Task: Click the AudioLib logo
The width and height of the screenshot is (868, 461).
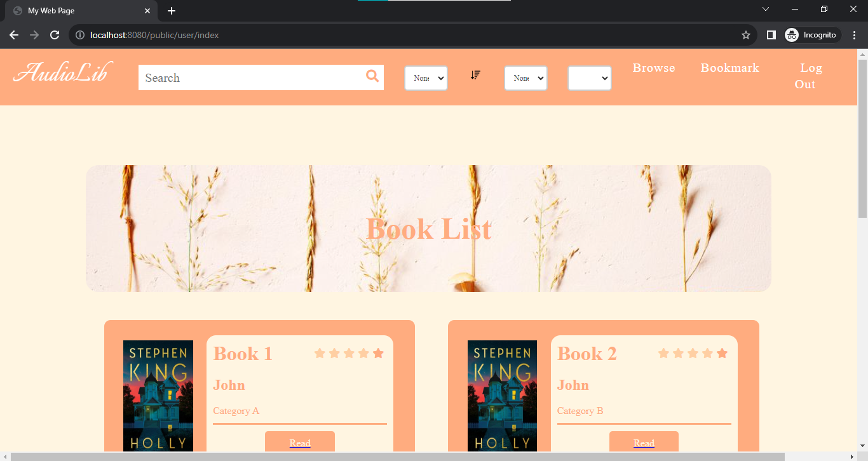Action: 63,72
